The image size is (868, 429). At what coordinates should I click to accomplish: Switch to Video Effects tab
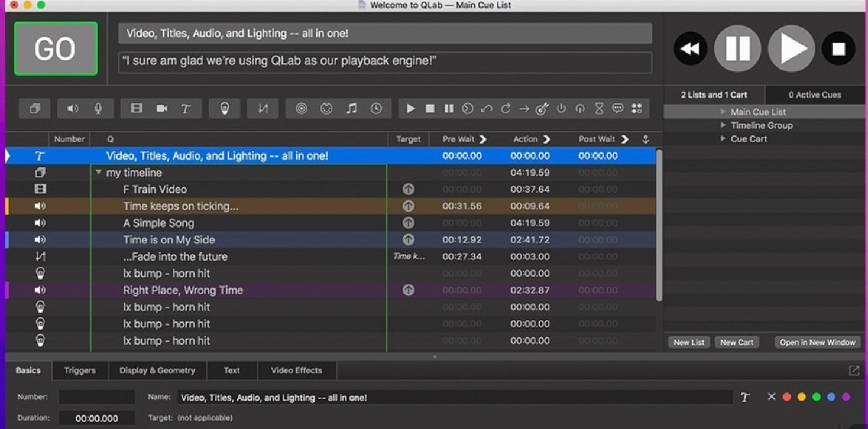tap(297, 370)
